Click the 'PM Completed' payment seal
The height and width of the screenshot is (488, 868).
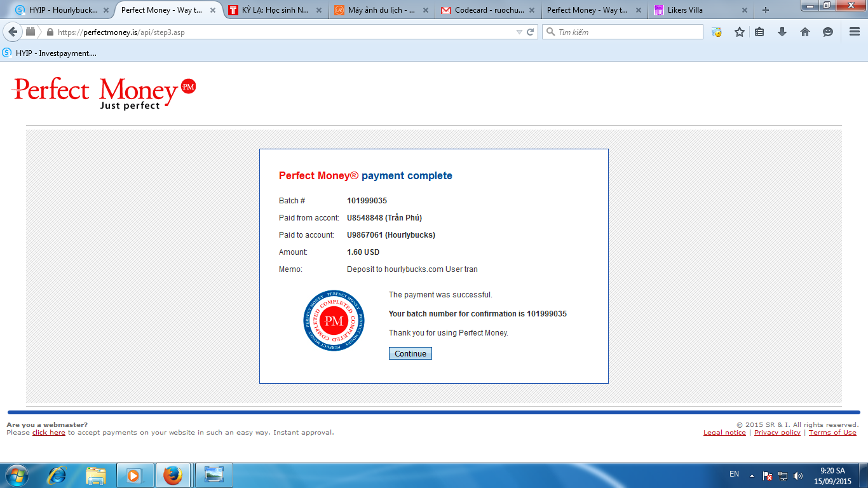[334, 320]
